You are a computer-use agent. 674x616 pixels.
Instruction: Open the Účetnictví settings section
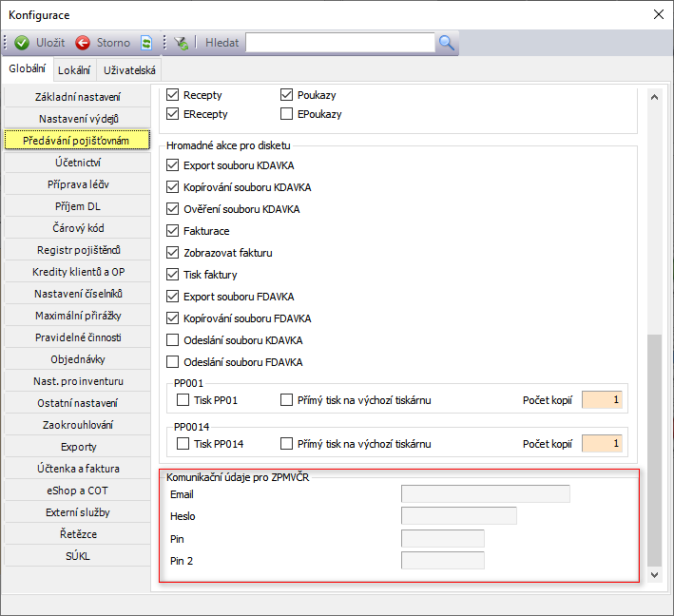click(x=78, y=163)
